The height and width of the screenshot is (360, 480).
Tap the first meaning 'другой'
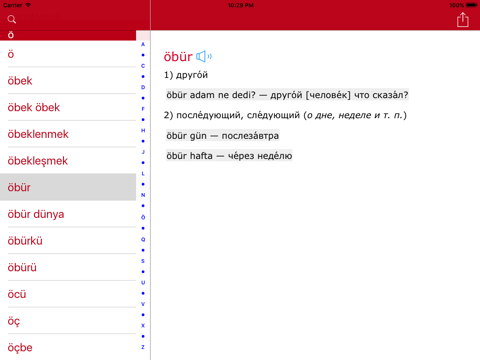pos(192,75)
